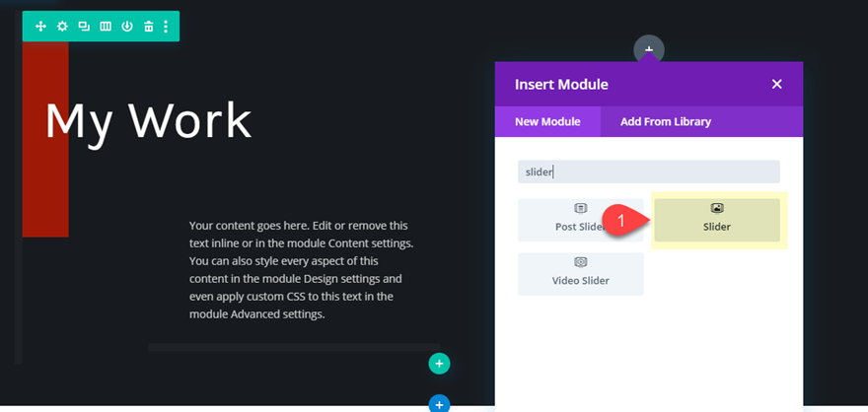The width and height of the screenshot is (868, 412).
Task: Delete the row with trash icon
Action: 148,27
